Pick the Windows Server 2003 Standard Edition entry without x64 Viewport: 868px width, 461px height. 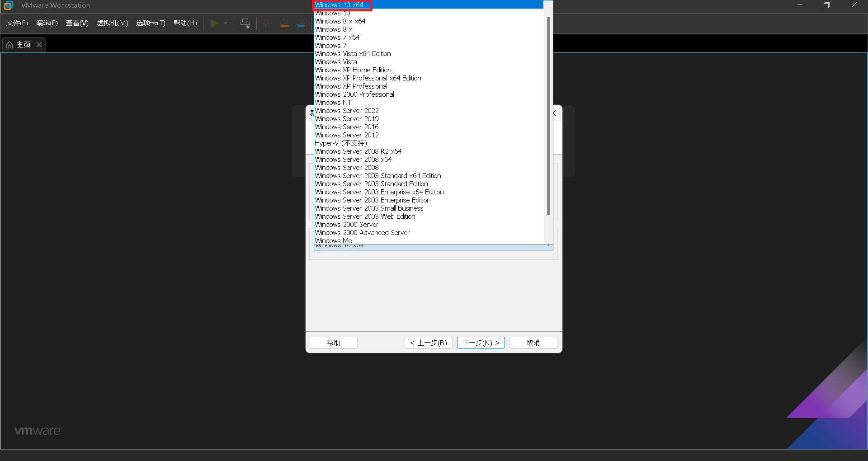[429, 184]
